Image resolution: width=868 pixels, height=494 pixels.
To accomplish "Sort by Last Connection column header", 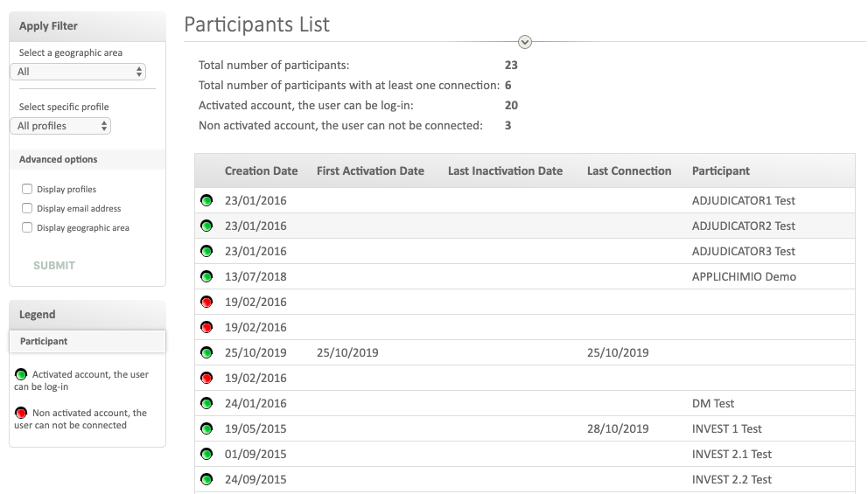I will 628,170.
